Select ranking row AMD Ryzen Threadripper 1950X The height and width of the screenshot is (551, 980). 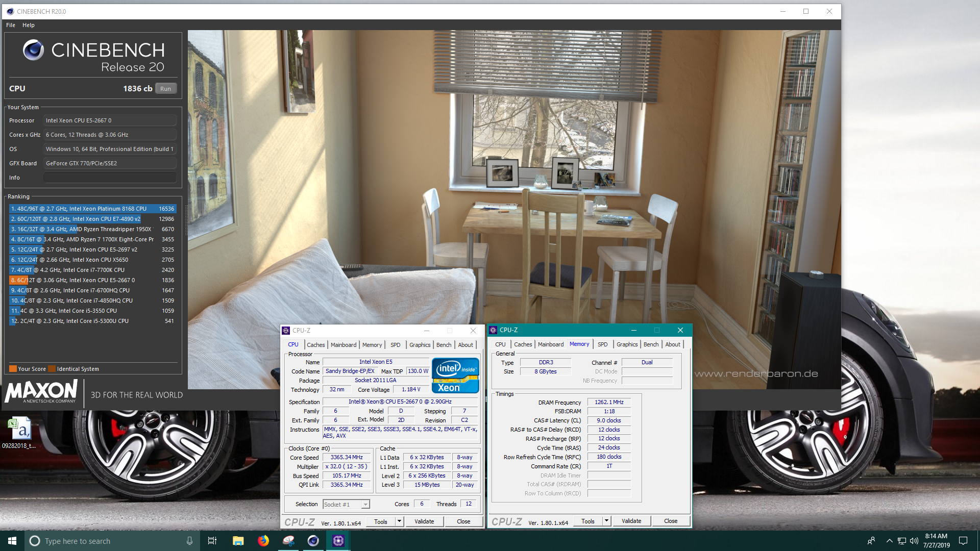92,229
